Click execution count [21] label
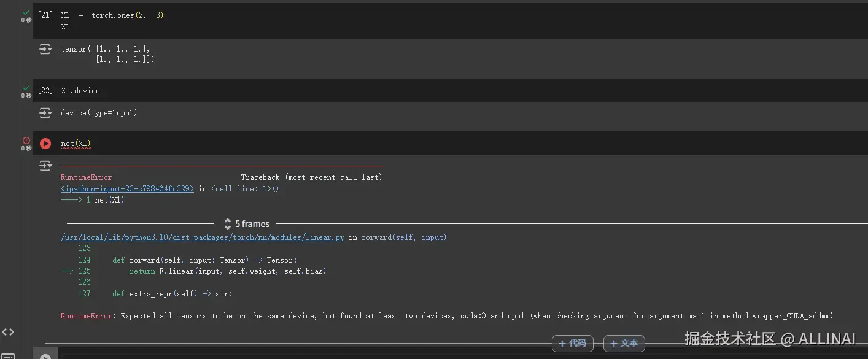Image resolution: width=868 pixels, height=359 pixels. pyautogui.click(x=45, y=15)
